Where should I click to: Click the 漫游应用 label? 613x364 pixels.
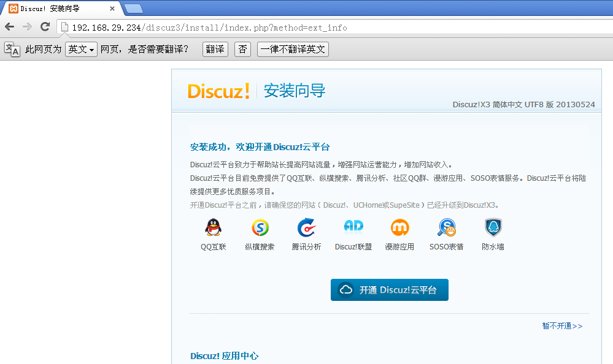(x=399, y=247)
